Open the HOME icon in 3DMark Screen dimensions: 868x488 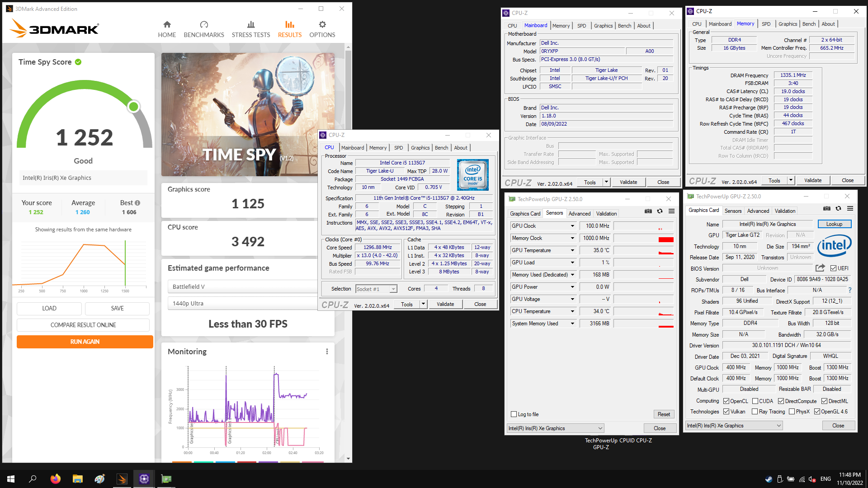click(x=167, y=24)
